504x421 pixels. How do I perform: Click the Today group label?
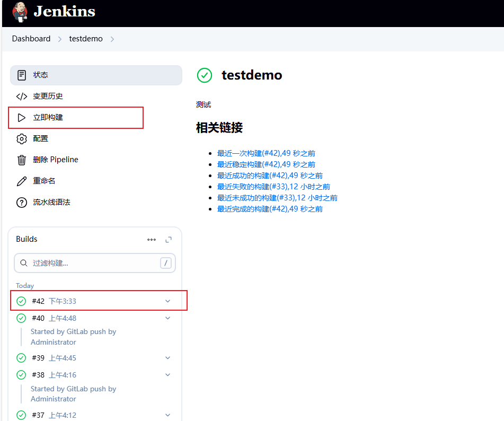pos(25,286)
